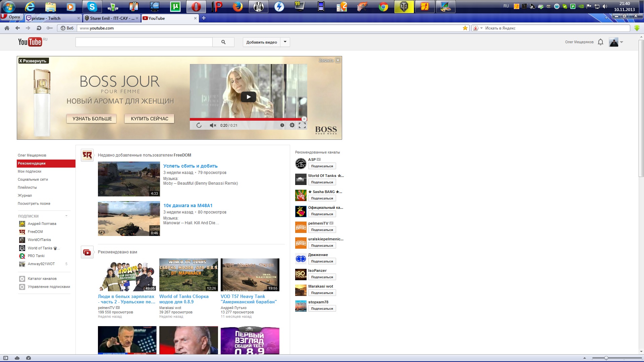Close the ad banner with X

pyautogui.click(x=338, y=60)
